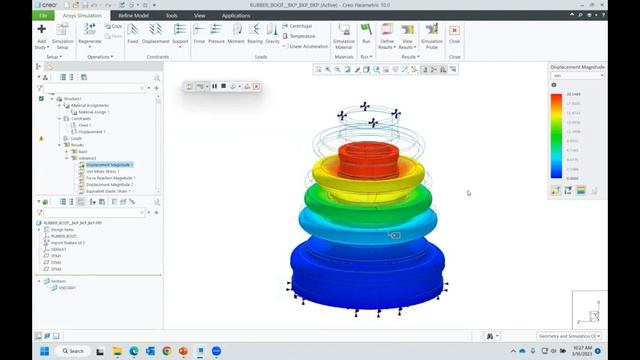Viewport: 640px width, 360px height.
Task: Activate the Simulation Probe tool
Action: point(431,36)
